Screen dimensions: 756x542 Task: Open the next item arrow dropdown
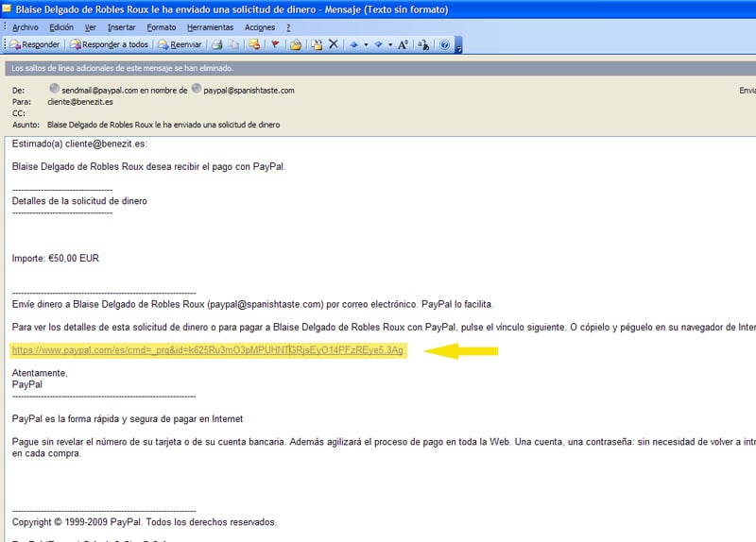click(x=390, y=44)
